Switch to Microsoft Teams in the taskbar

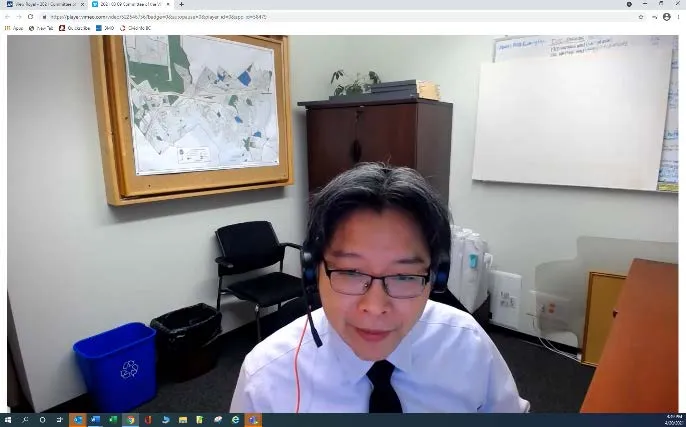253,420
